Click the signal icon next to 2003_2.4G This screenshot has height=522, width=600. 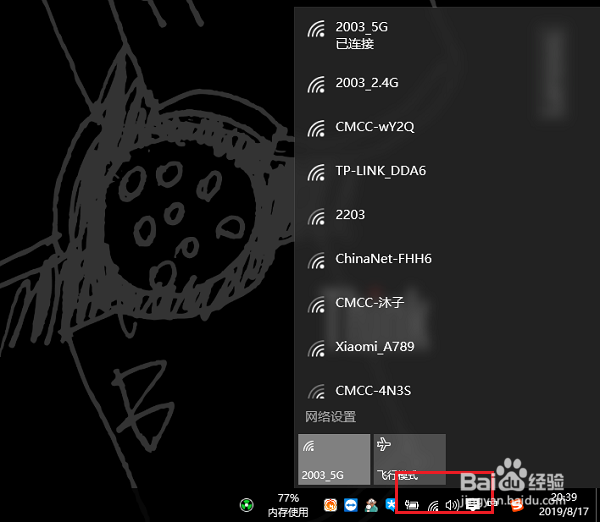point(316,85)
